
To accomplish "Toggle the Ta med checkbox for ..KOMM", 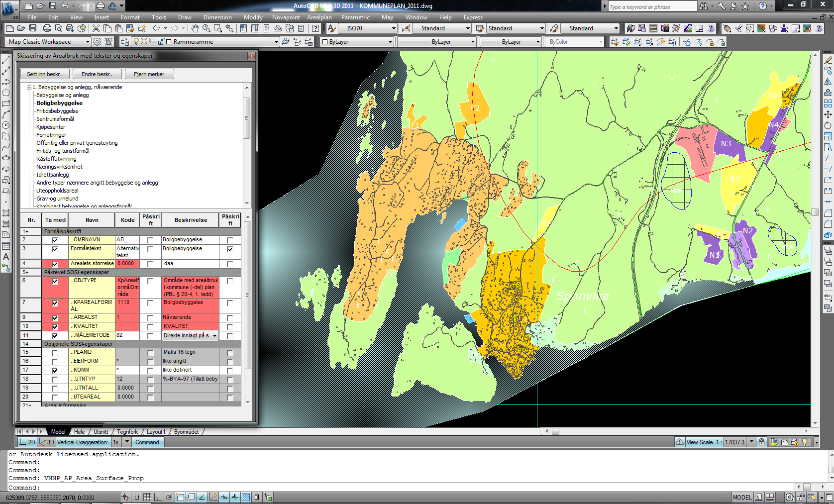I will click(55, 371).
